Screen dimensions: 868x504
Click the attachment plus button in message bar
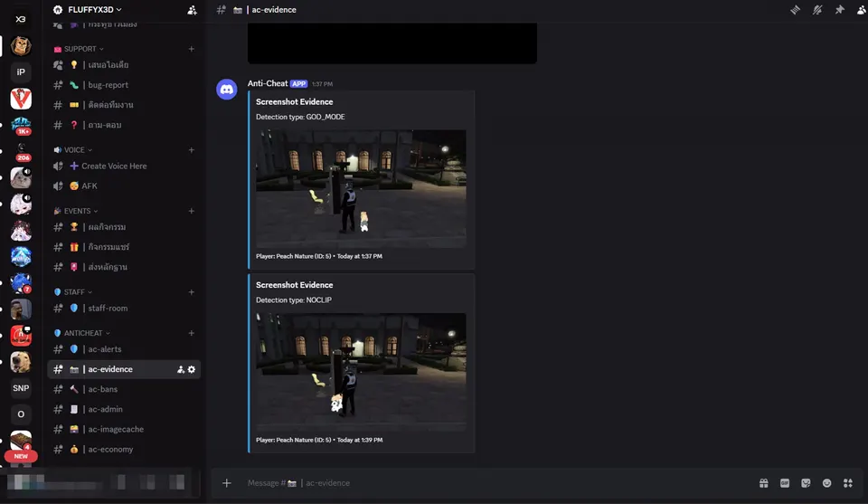tap(227, 483)
